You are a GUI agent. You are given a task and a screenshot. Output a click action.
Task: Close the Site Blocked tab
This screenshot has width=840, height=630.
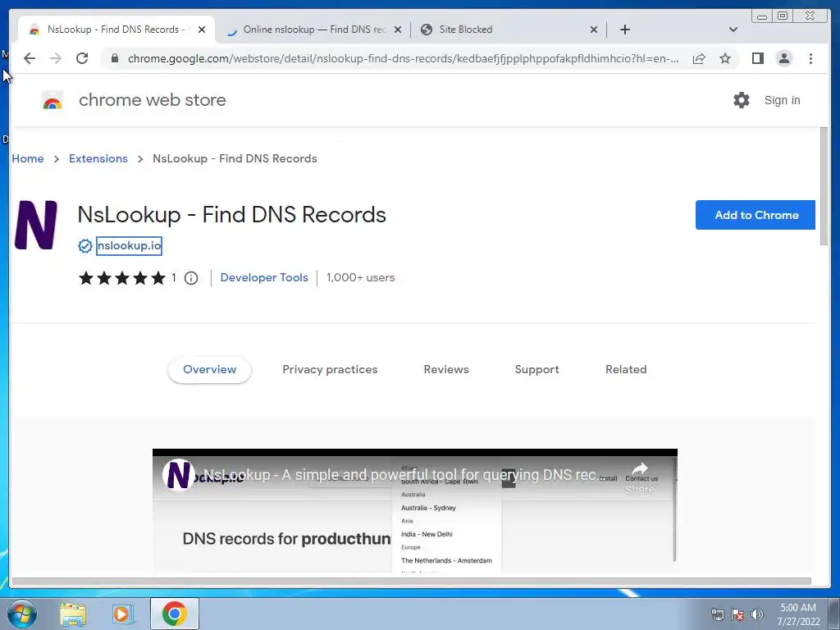594,30
